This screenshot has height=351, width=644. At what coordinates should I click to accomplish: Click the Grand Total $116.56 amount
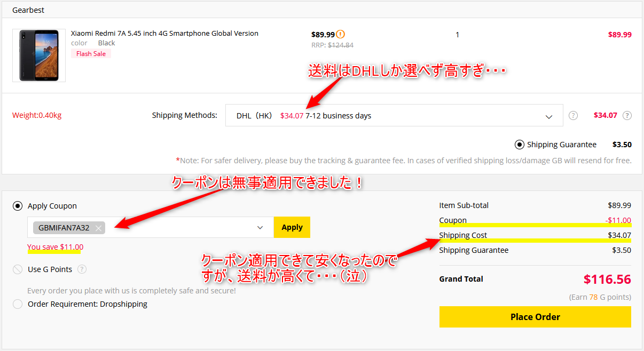(x=607, y=279)
